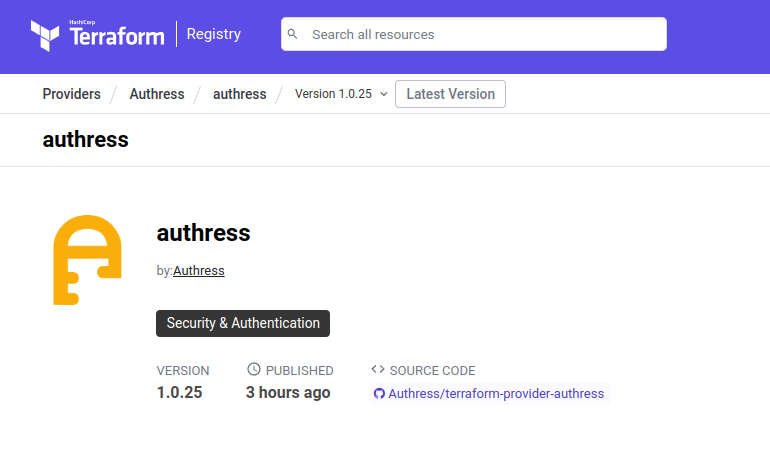Click the large authress provider title

click(203, 233)
